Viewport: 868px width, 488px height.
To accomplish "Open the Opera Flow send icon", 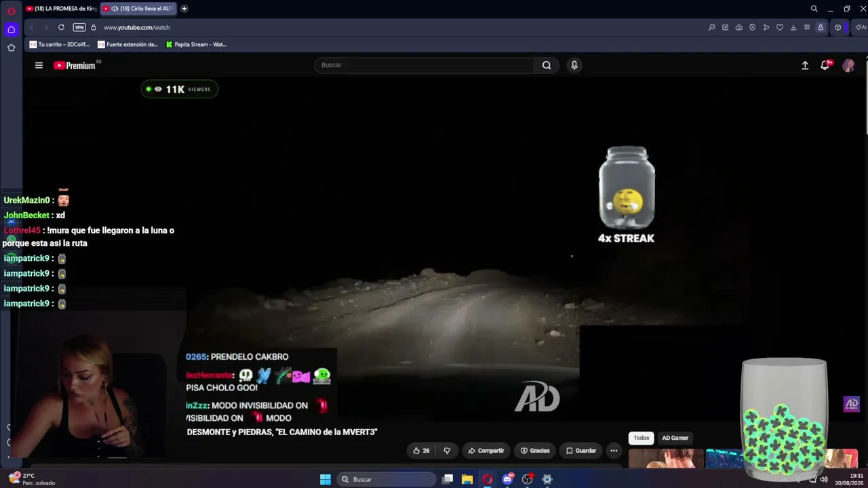I will pyautogui.click(x=766, y=27).
